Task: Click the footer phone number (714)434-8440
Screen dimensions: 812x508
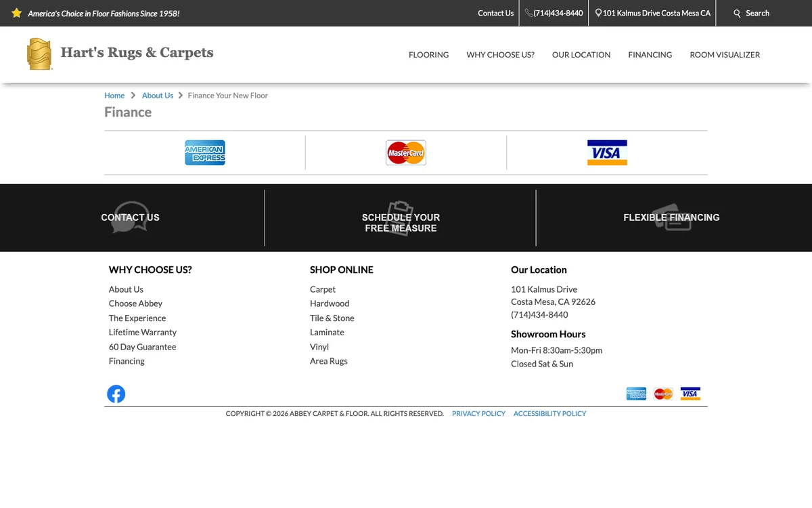Action: click(539, 315)
